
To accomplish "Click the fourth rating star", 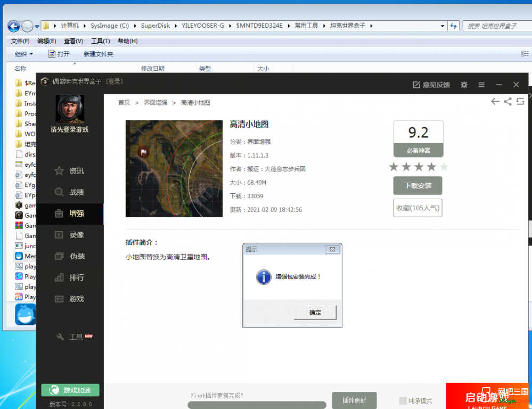I will (431, 167).
